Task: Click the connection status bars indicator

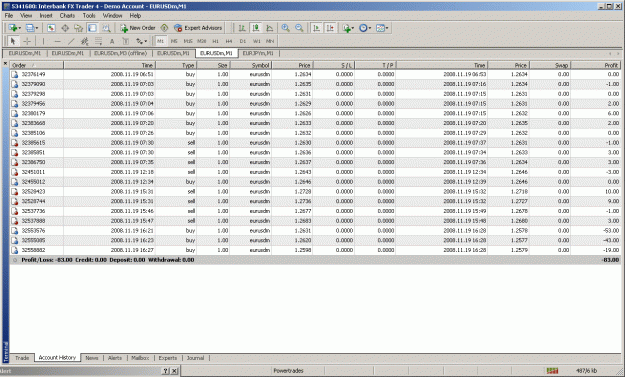Action: (552, 371)
